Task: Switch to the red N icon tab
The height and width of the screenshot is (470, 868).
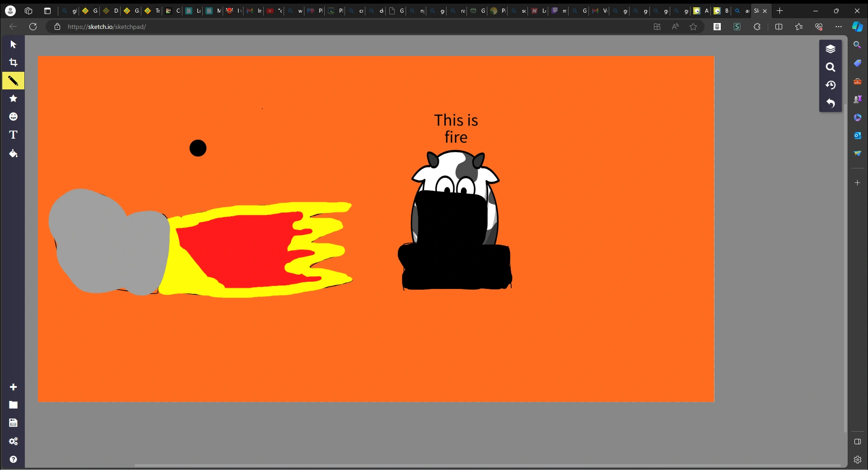Action: click(x=538, y=11)
